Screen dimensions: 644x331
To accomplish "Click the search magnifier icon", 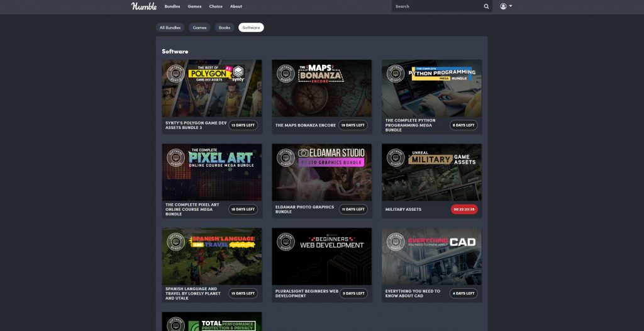I will pos(486,6).
